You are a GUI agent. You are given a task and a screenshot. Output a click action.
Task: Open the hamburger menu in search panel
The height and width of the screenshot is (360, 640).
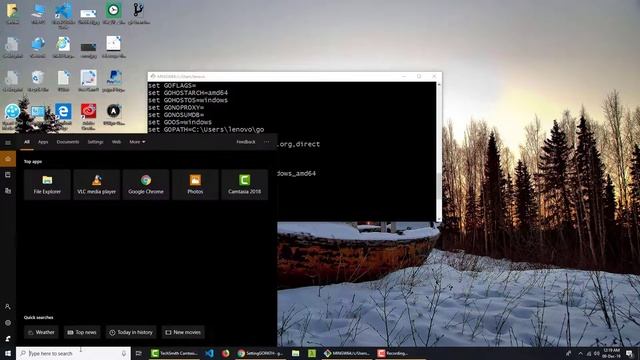coord(8,142)
